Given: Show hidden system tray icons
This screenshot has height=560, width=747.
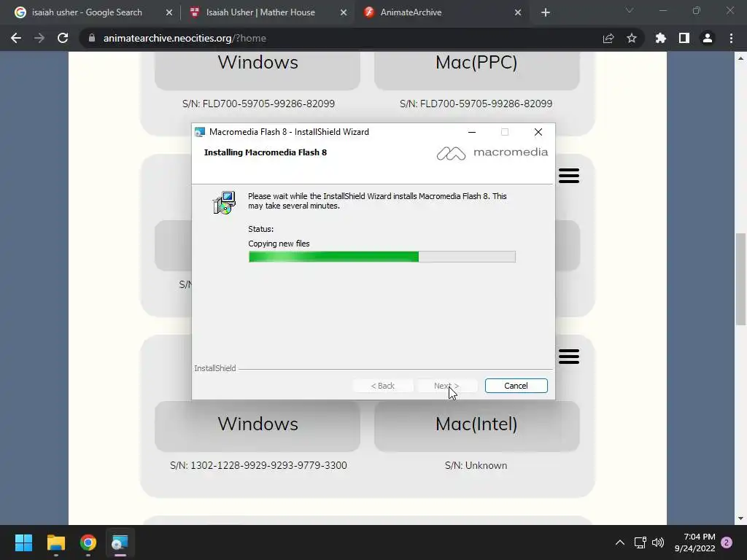Looking at the screenshot, I should point(620,542).
